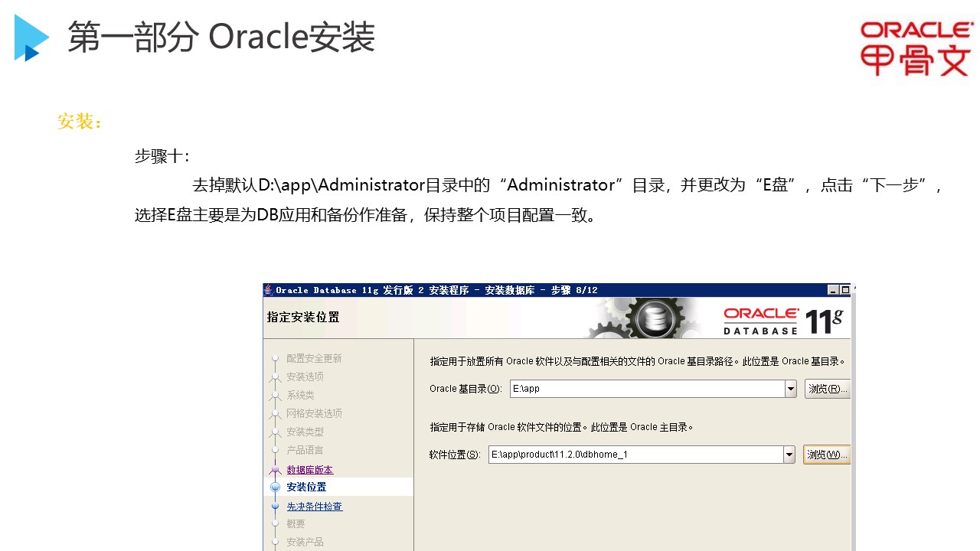
Task: Click the Oracle 甲骨文 logo
Action: [x=916, y=48]
